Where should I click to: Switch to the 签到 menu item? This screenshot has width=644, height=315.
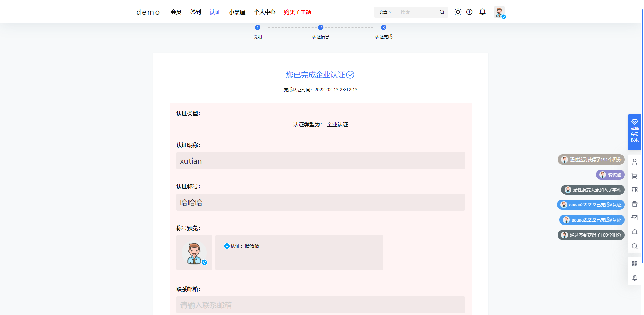(x=196, y=12)
